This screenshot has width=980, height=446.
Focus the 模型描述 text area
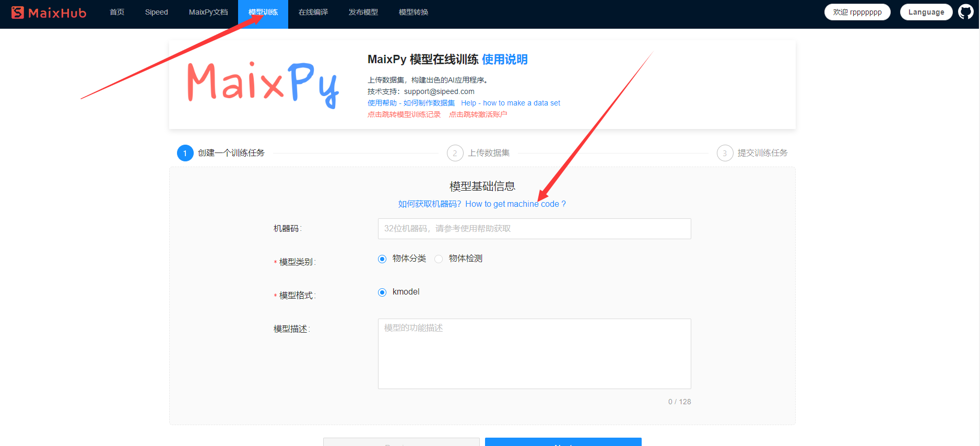click(x=534, y=354)
